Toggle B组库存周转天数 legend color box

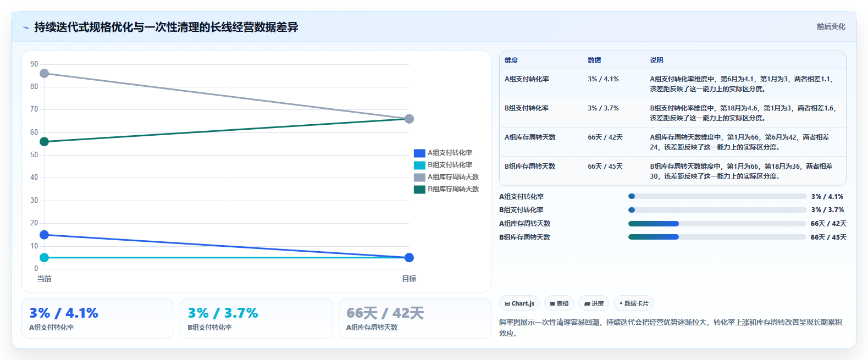point(419,189)
